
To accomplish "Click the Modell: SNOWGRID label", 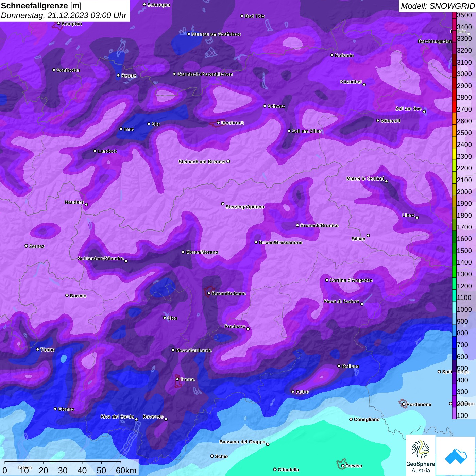I will click(438, 6).
